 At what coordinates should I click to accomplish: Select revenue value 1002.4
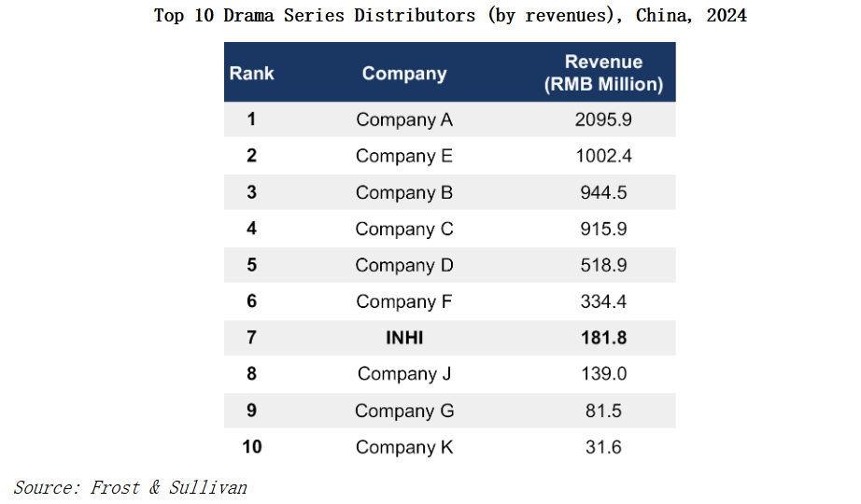[x=603, y=156]
